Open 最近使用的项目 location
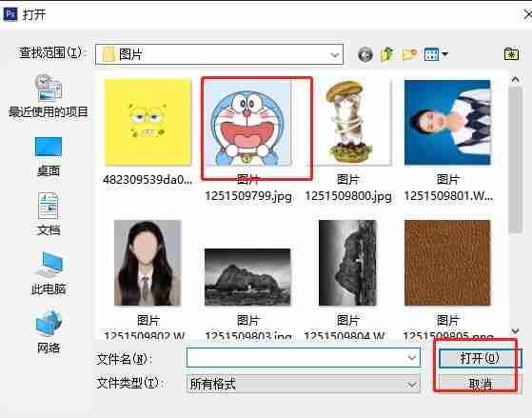This screenshot has width=532, height=418. click(49, 96)
